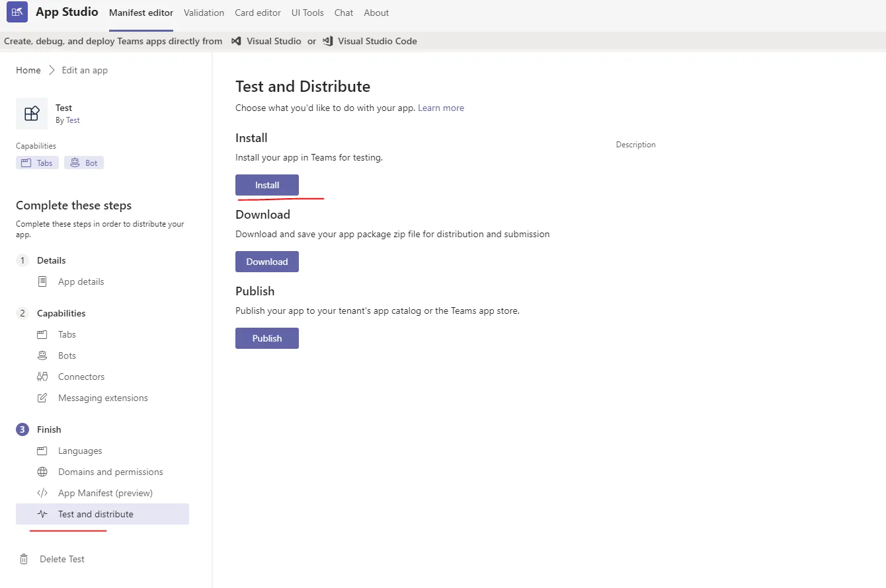Open the Card editor tab

[257, 13]
